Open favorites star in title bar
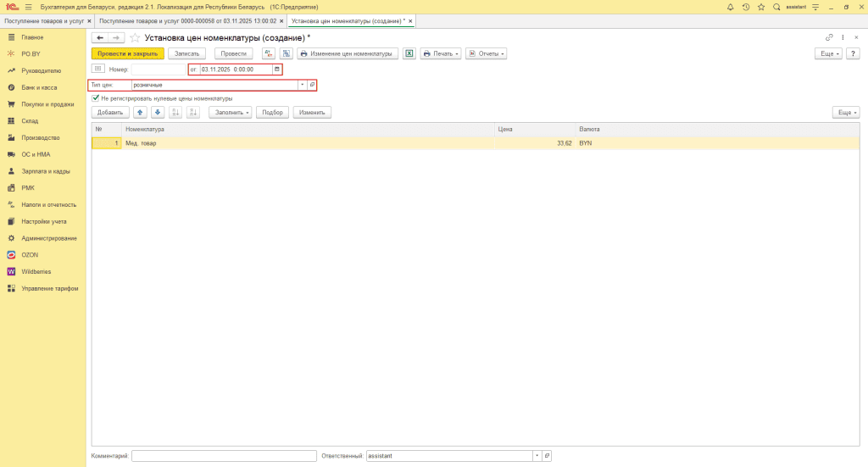This screenshot has width=868, height=467. pyautogui.click(x=760, y=7)
